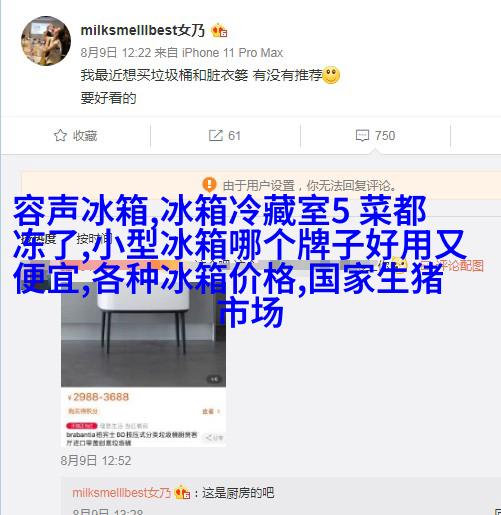
Task: Click the membership badge next to the poster's username
Action: [219, 31]
